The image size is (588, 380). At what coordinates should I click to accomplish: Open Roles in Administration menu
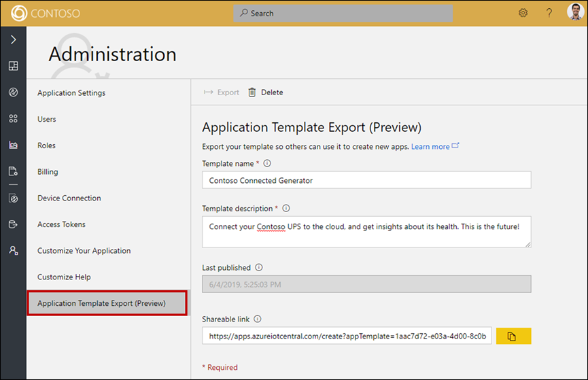[46, 145]
